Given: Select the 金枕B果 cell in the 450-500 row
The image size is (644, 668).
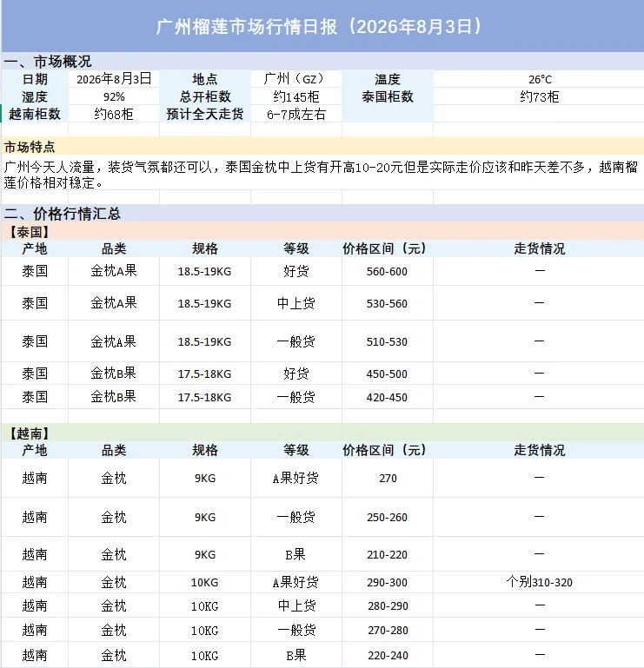Looking at the screenshot, I should click(x=113, y=374).
